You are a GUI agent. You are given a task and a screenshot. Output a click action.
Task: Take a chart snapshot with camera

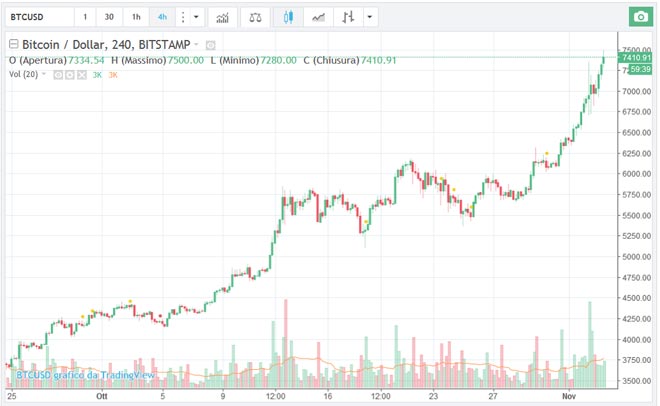(x=639, y=17)
